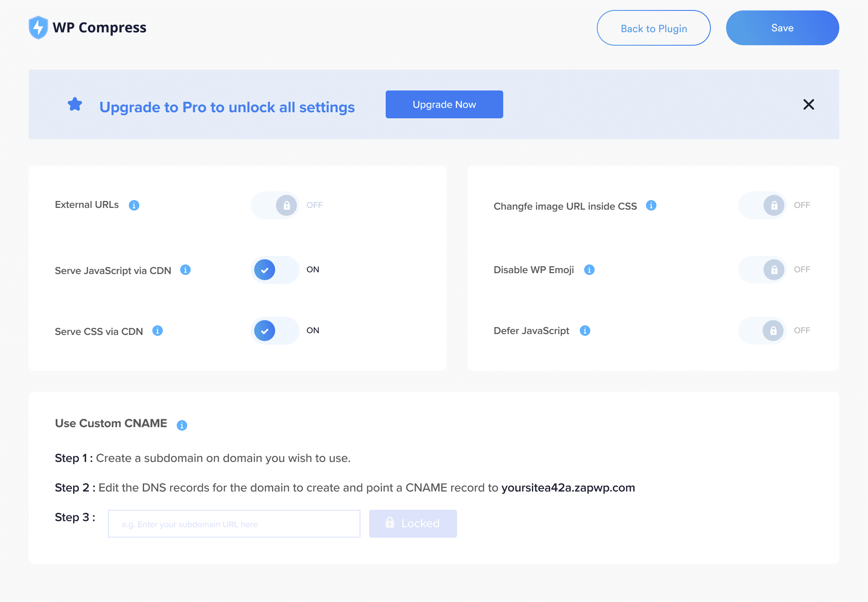Save the settings
868x602 pixels.
coord(782,28)
